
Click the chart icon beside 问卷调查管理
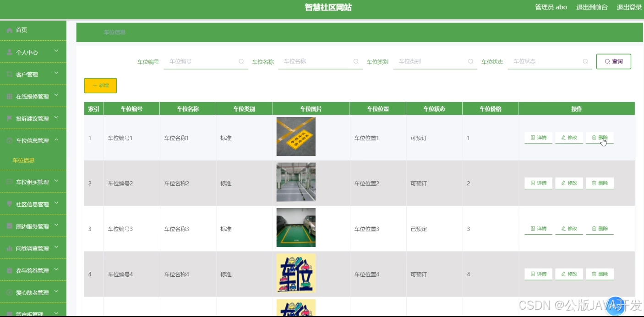pos(10,248)
